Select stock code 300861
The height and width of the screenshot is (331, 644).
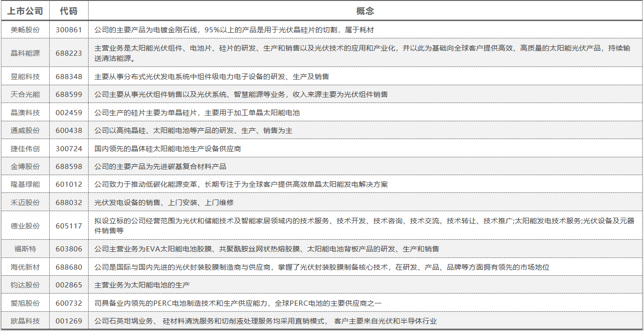pyautogui.click(x=68, y=30)
